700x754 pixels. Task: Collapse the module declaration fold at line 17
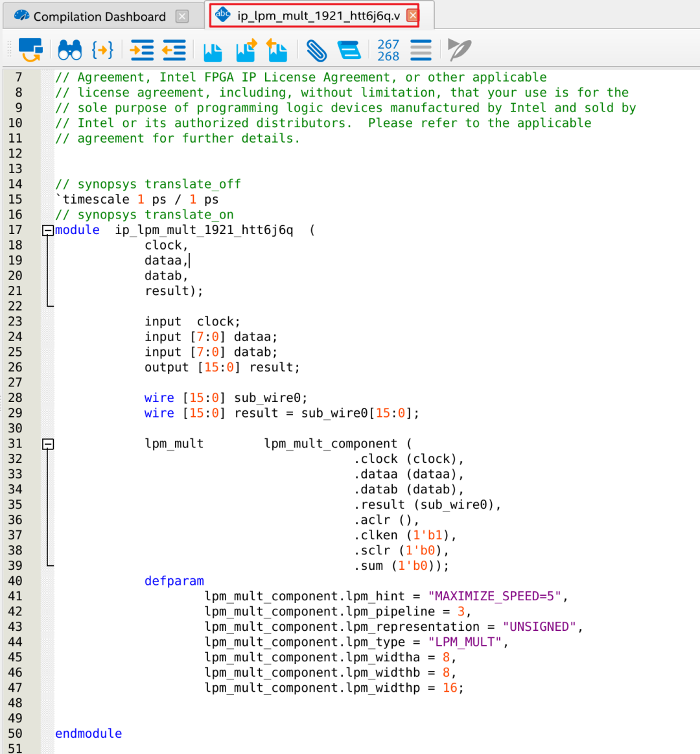click(x=47, y=230)
